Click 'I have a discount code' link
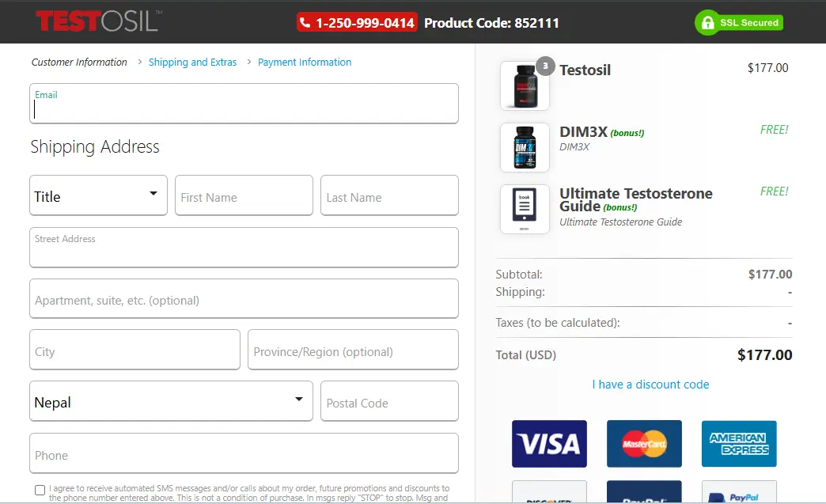Viewport: 826px width, 504px height. [x=650, y=385]
